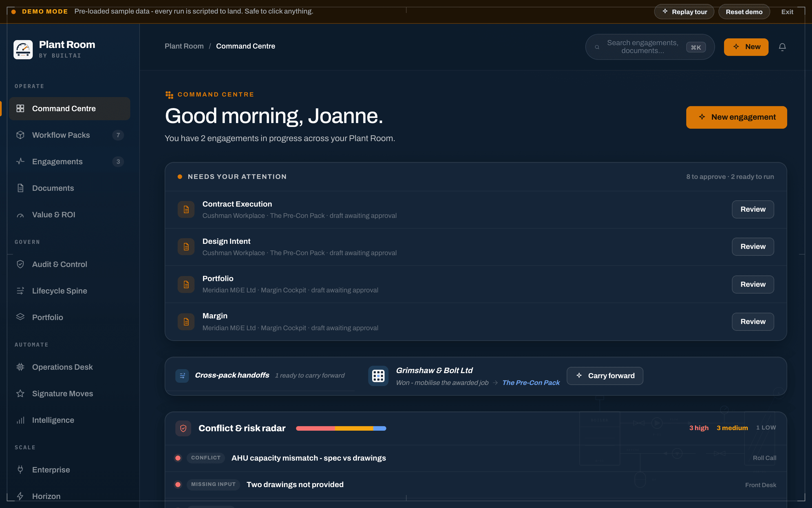Click the Carry forward button
812x508 pixels.
[605, 376]
